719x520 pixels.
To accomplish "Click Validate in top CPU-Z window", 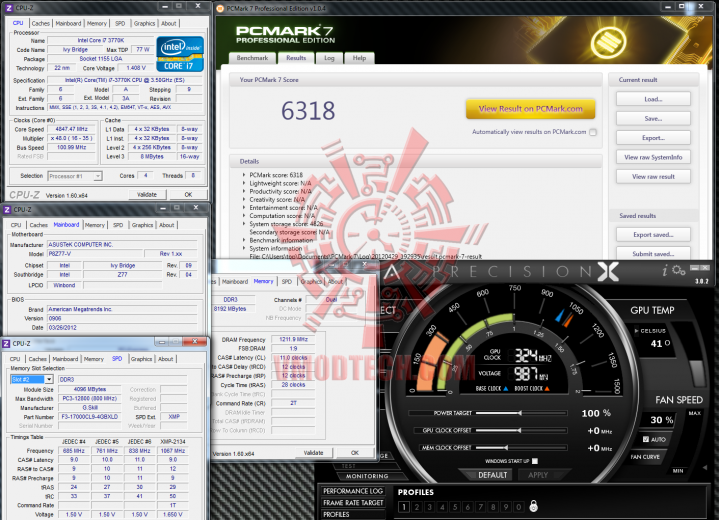I will [x=147, y=195].
